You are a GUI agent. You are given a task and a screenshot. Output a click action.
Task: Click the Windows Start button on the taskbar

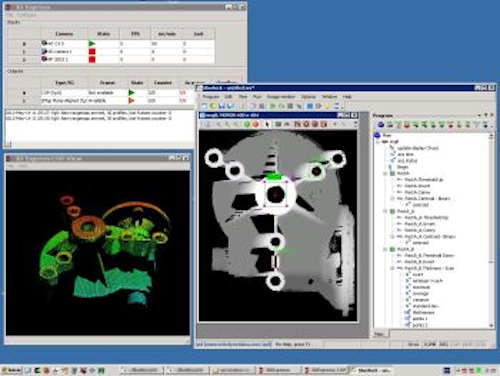(11, 370)
